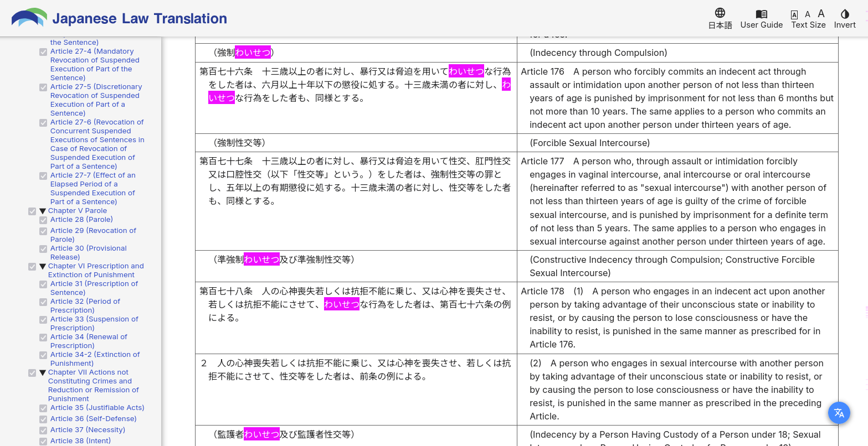868x446 pixels.
Task: Click the Text Size label
Action: pos(808,25)
